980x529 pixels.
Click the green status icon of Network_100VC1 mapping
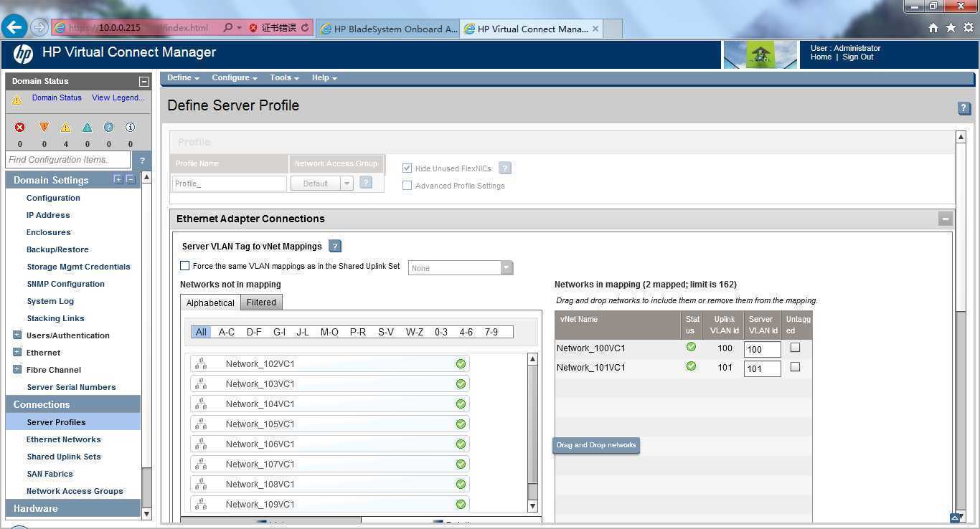coord(691,347)
